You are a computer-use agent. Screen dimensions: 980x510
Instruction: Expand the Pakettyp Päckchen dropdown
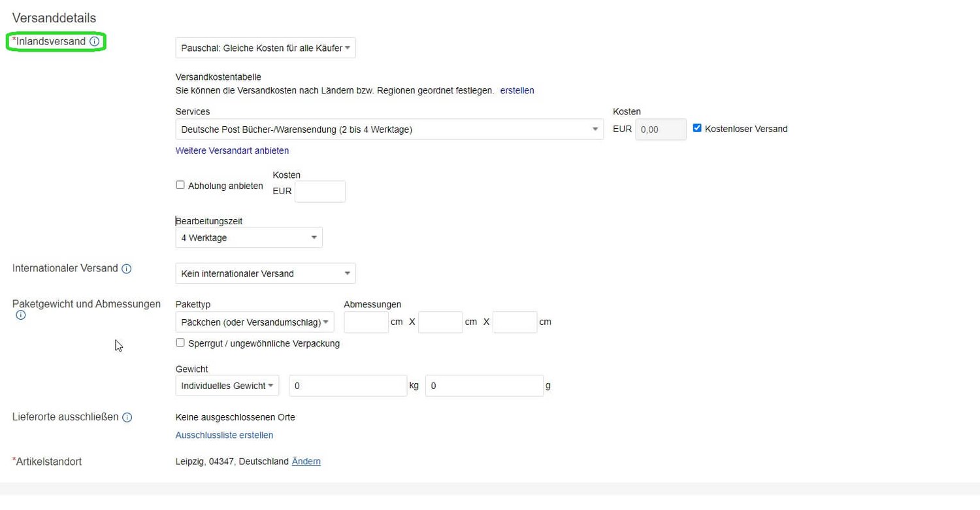pos(255,322)
